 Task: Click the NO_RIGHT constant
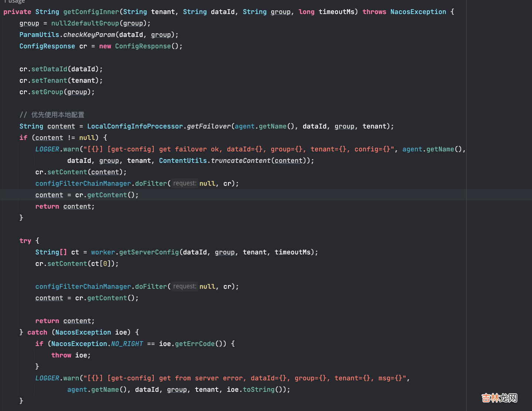pyautogui.click(x=127, y=344)
